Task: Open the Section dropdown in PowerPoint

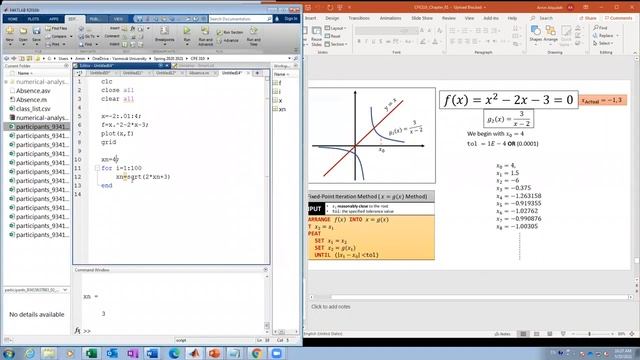Action: pos(336,44)
